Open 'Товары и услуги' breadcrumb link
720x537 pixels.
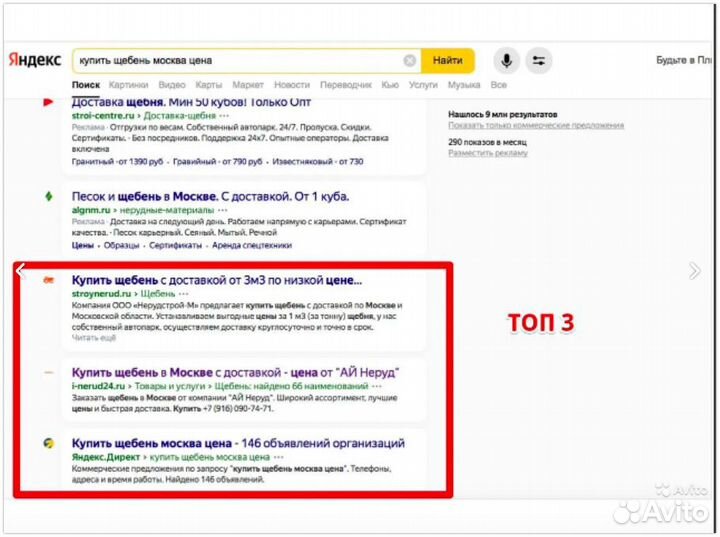tap(170, 386)
